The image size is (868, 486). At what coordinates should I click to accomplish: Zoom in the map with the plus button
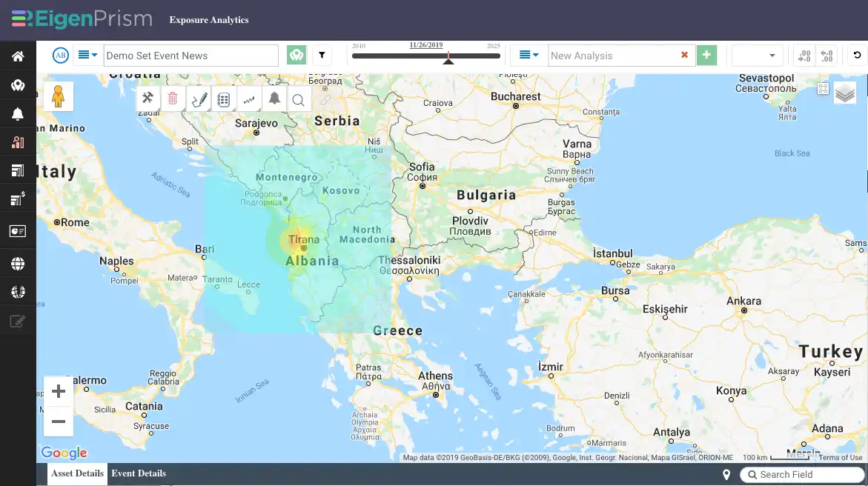coord(58,391)
